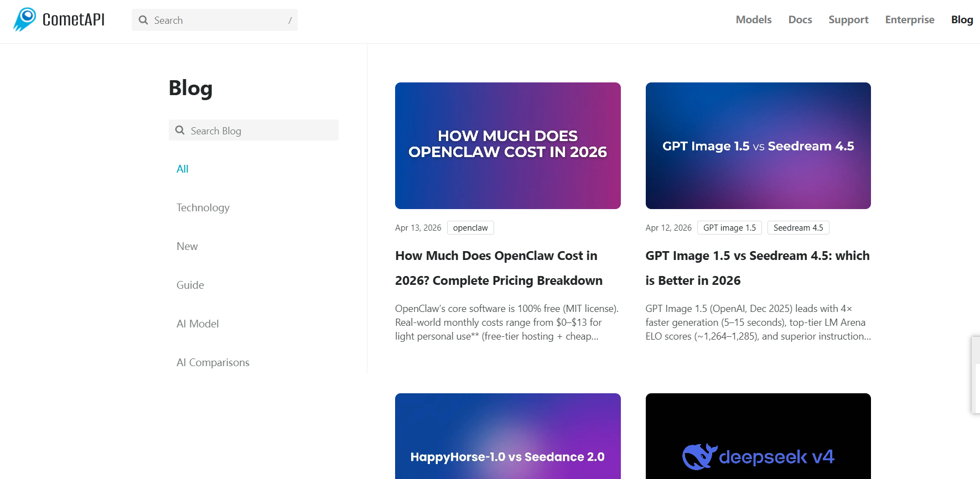Image resolution: width=980 pixels, height=479 pixels.
Task: Filter by the AI Comparisons category
Action: click(x=213, y=362)
